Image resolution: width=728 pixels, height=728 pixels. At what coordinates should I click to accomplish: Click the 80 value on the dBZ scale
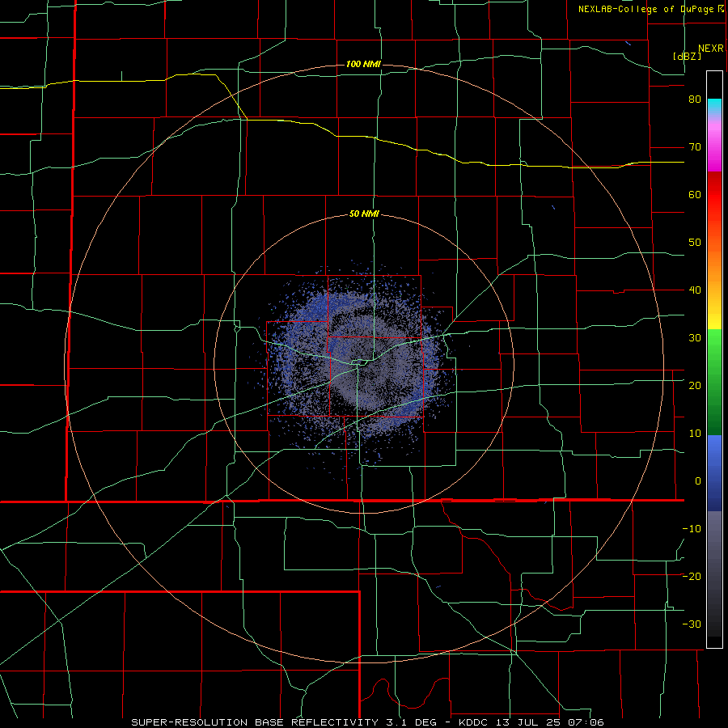695,99
